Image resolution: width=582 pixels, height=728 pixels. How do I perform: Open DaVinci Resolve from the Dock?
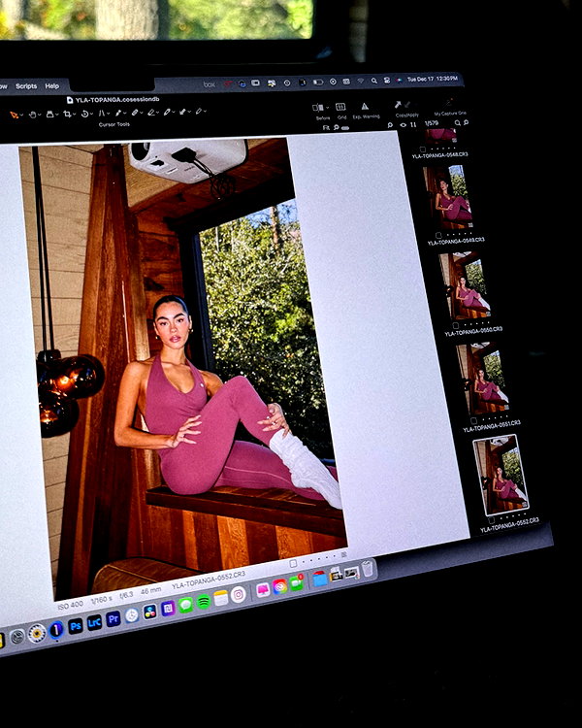click(x=150, y=612)
